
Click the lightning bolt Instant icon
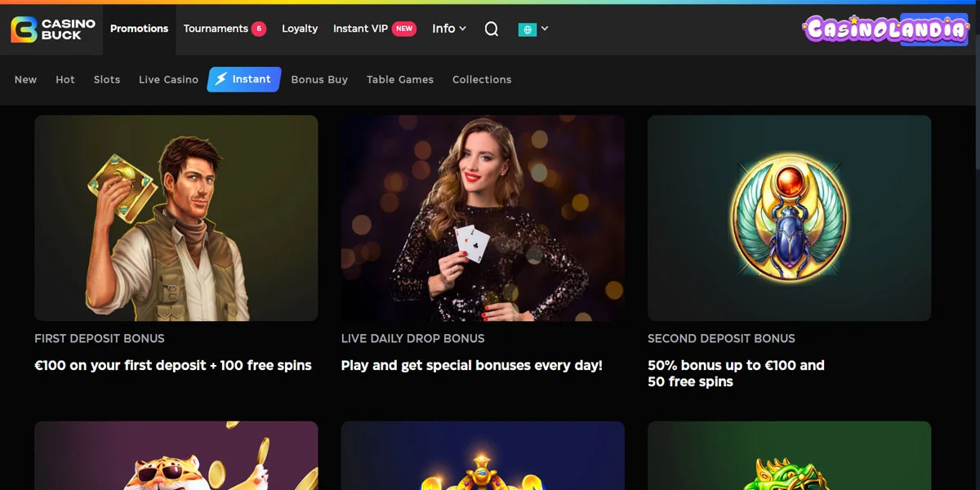220,79
